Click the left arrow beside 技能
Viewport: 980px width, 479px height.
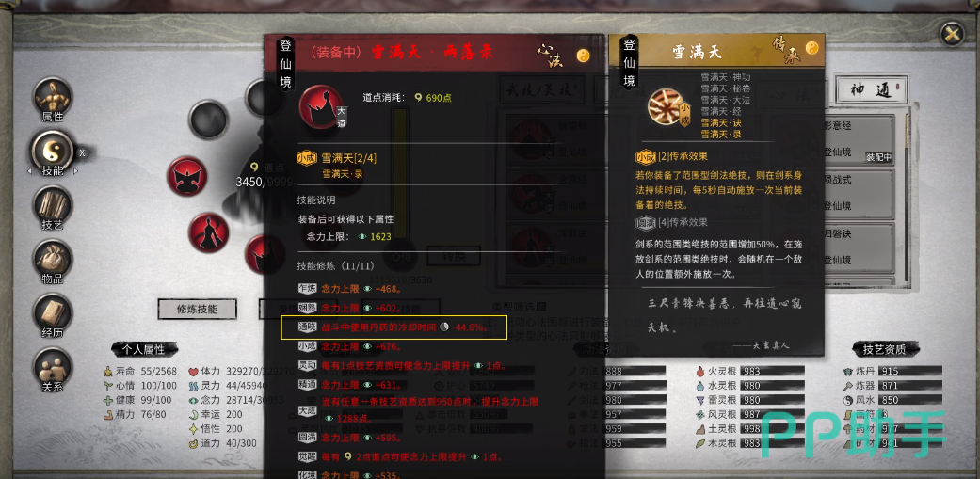pos(29,170)
